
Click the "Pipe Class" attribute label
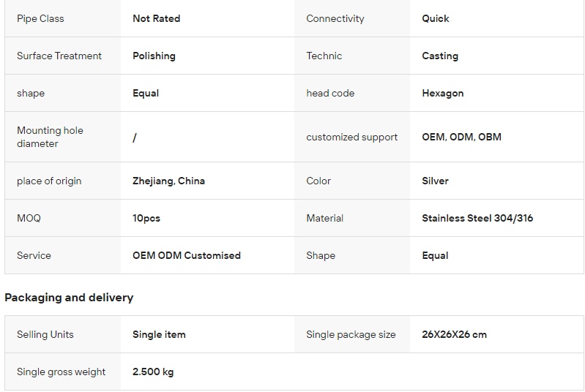pos(40,18)
